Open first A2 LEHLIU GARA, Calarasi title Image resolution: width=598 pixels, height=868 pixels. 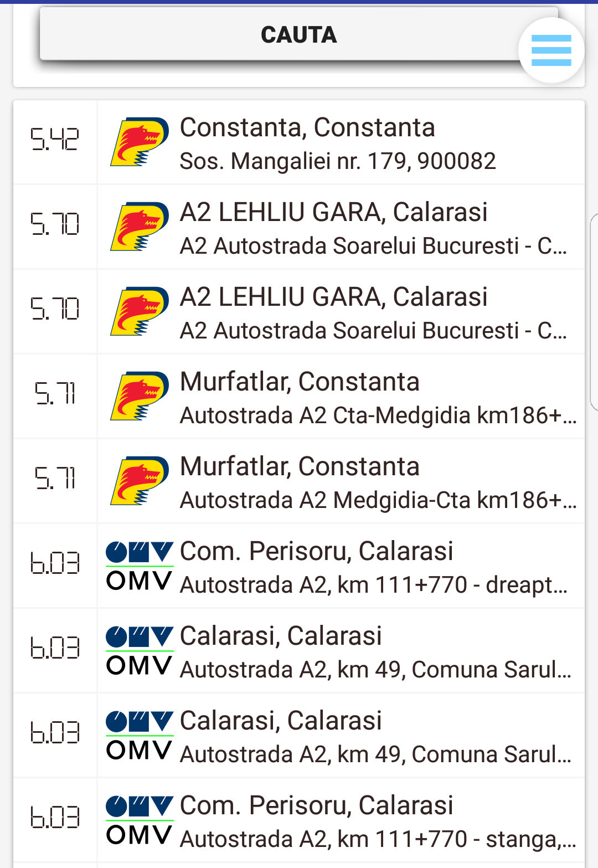pyautogui.click(x=334, y=212)
